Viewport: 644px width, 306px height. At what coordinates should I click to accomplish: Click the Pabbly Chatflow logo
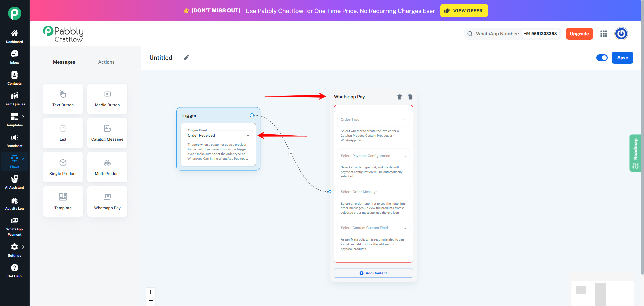pyautogui.click(x=63, y=34)
